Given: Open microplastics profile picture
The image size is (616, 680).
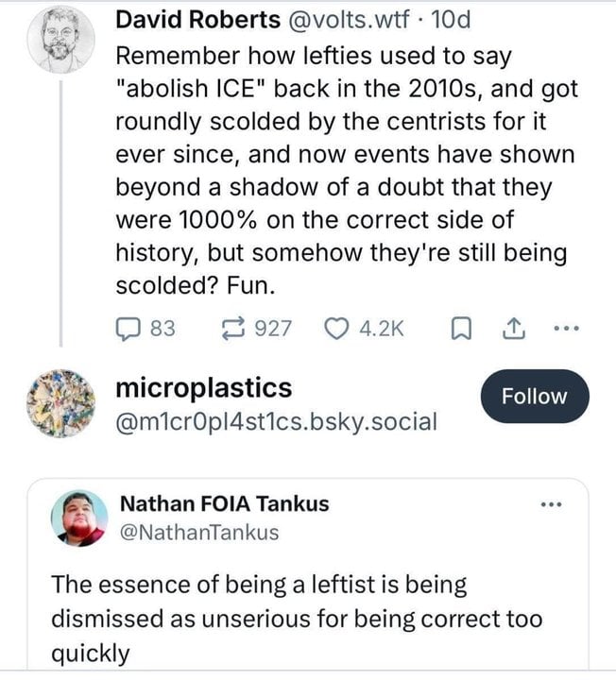Looking at the screenshot, I should 59,401.
